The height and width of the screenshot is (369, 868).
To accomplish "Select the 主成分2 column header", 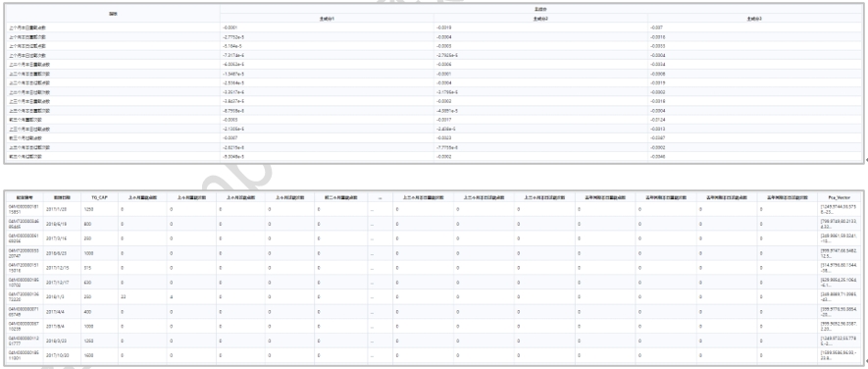I will point(540,19).
